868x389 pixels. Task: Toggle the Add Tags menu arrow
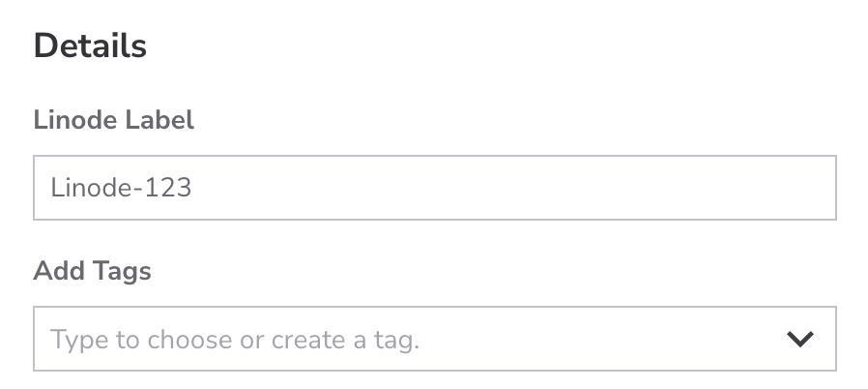[x=798, y=340]
